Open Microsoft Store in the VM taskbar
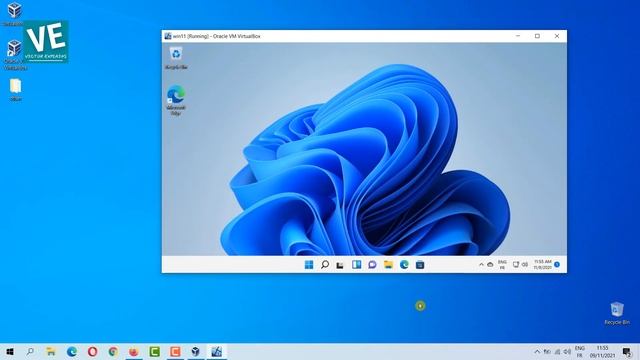The width and height of the screenshot is (640, 360). (420, 265)
